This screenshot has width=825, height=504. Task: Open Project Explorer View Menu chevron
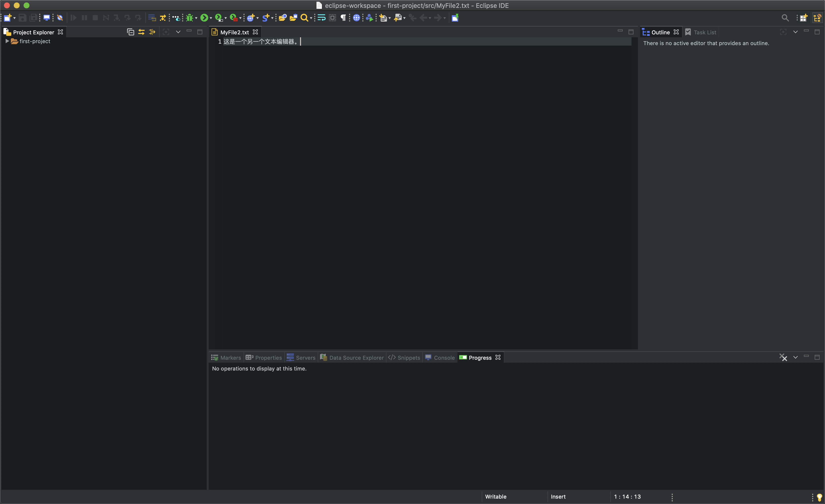(178, 32)
